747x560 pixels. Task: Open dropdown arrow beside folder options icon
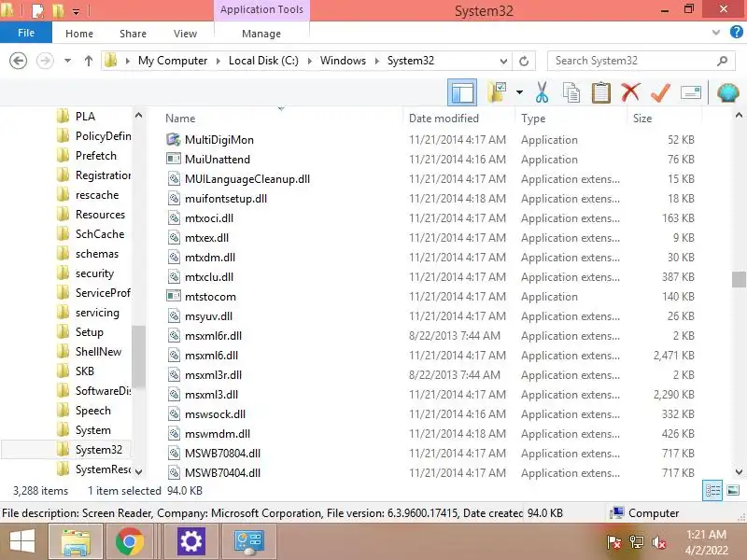click(x=519, y=92)
